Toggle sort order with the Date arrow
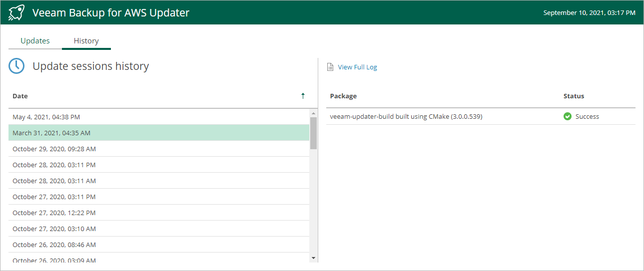 point(303,96)
